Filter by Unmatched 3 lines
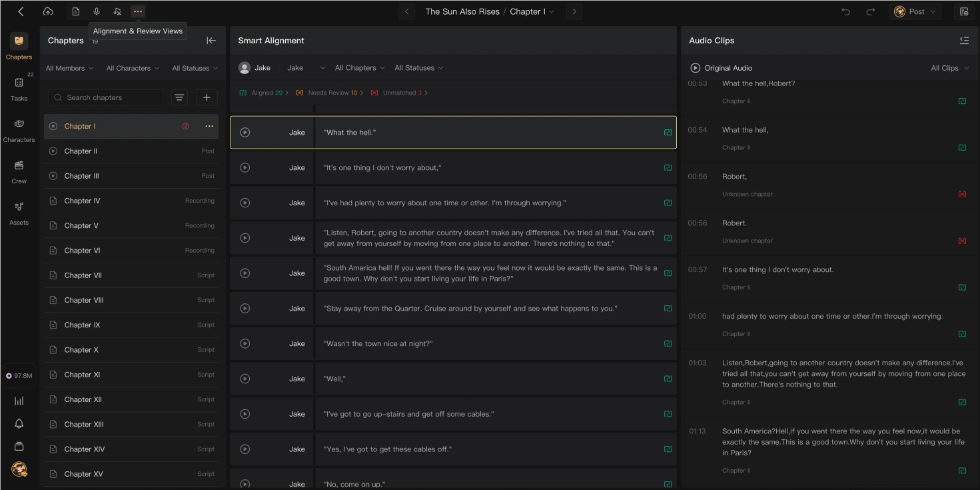The height and width of the screenshot is (490, 980). point(399,93)
